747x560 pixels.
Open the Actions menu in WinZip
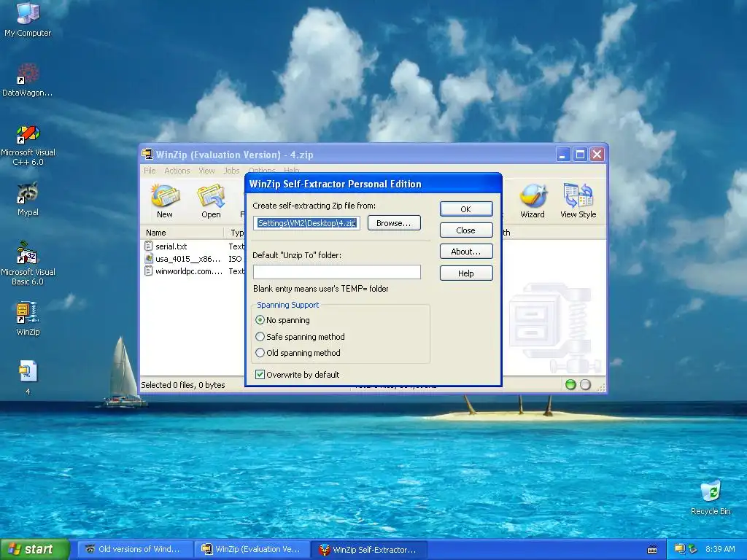coord(177,171)
